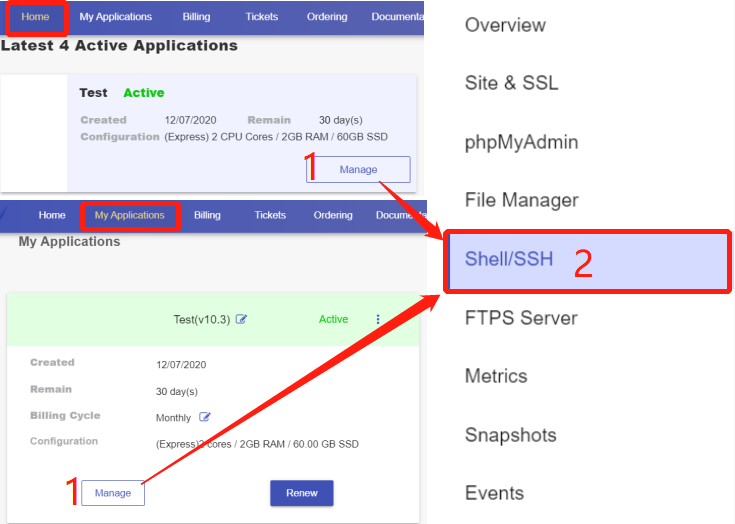
Task: Click Manage in the Latest Active Applications card
Action: tap(358, 170)
